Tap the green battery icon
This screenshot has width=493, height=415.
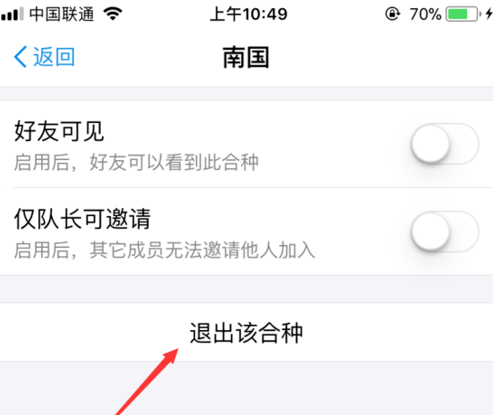click(464, 14)
